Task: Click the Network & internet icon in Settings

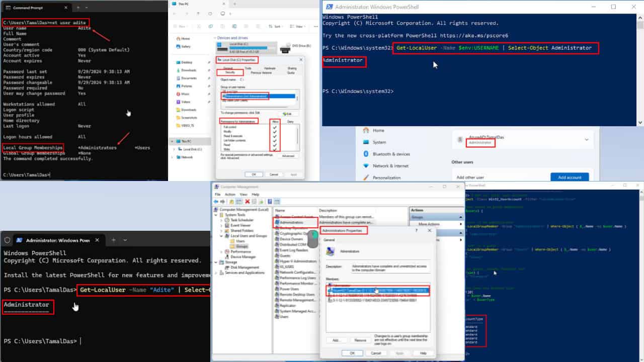Action: [366, 166]
